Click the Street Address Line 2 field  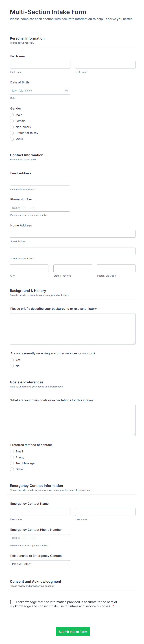(x=73, y=251)
